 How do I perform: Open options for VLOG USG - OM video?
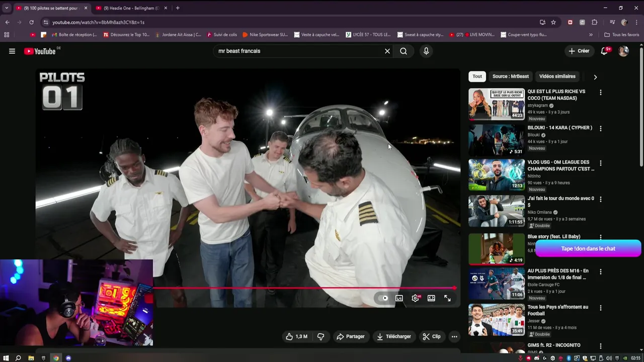point(600,163)
